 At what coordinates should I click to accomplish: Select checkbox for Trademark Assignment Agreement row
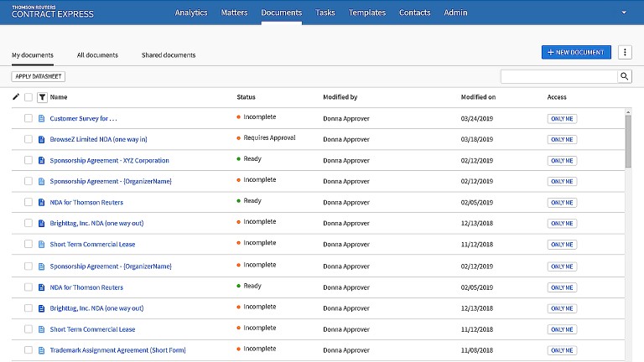(29, 350)
